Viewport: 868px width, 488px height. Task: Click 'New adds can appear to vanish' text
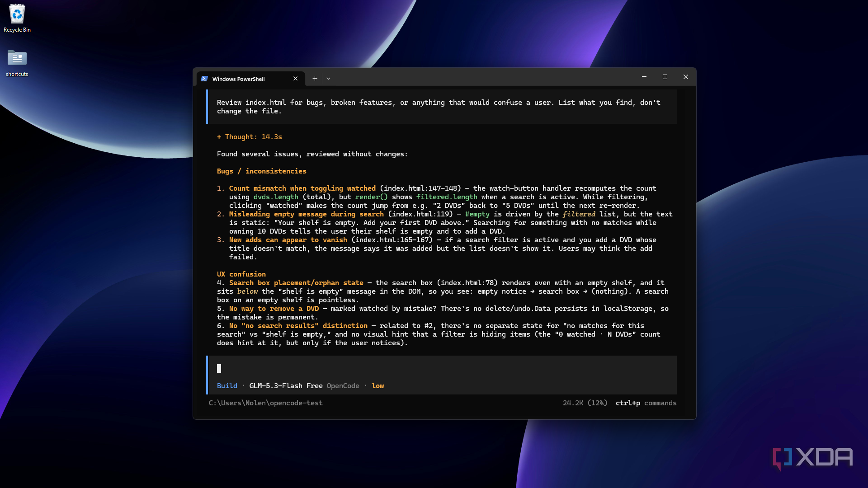pyautogui.click(x=288, y=240)
